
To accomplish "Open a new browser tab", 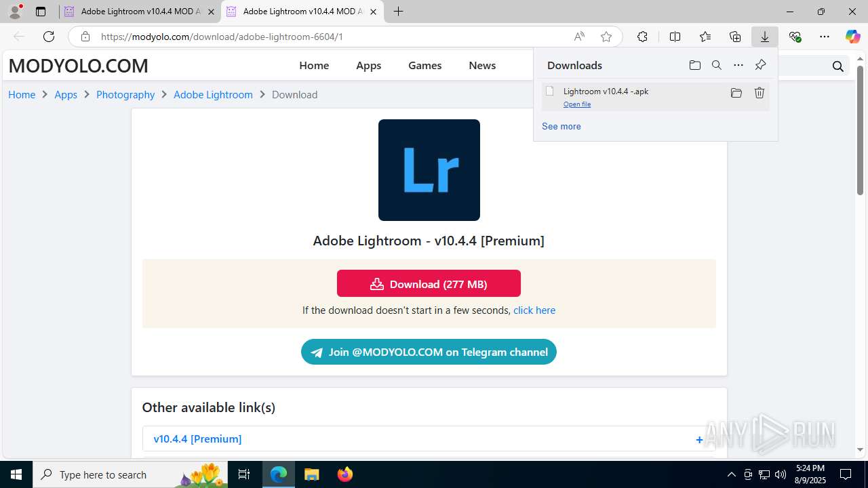I will 399,12.
